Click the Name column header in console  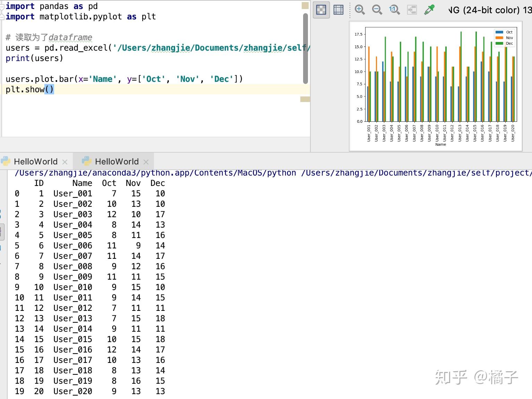[82, 183]
